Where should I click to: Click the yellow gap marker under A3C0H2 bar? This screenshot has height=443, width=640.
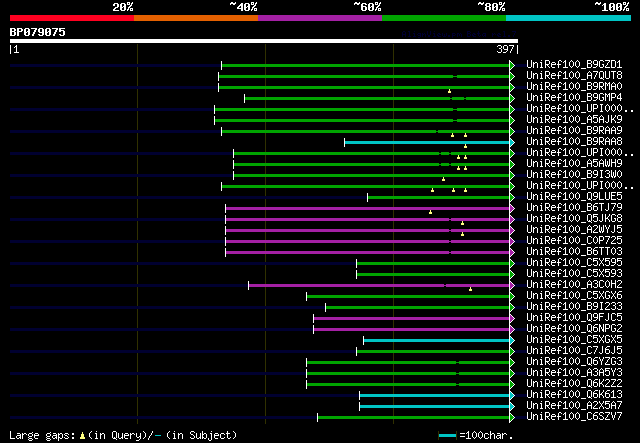471,289
